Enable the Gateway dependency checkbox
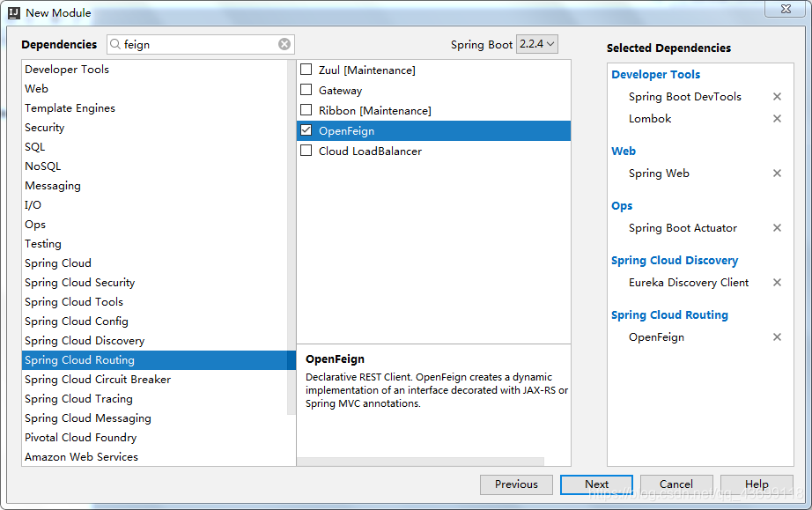The image size is (812, 510). tap(306, 90)
